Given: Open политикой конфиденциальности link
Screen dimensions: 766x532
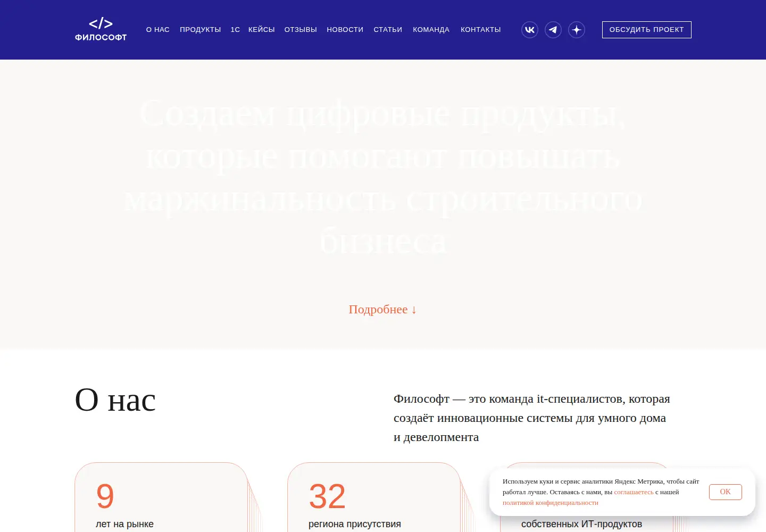Looking at the screenshot, I should click(551, 503).
